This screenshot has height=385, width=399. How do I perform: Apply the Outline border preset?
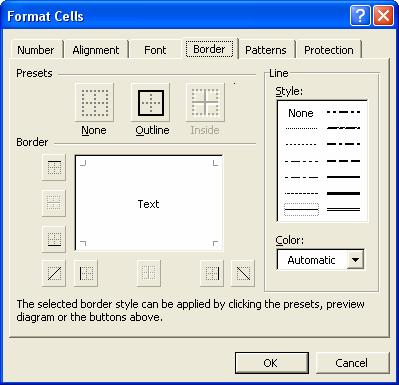(x=151, y=103)
